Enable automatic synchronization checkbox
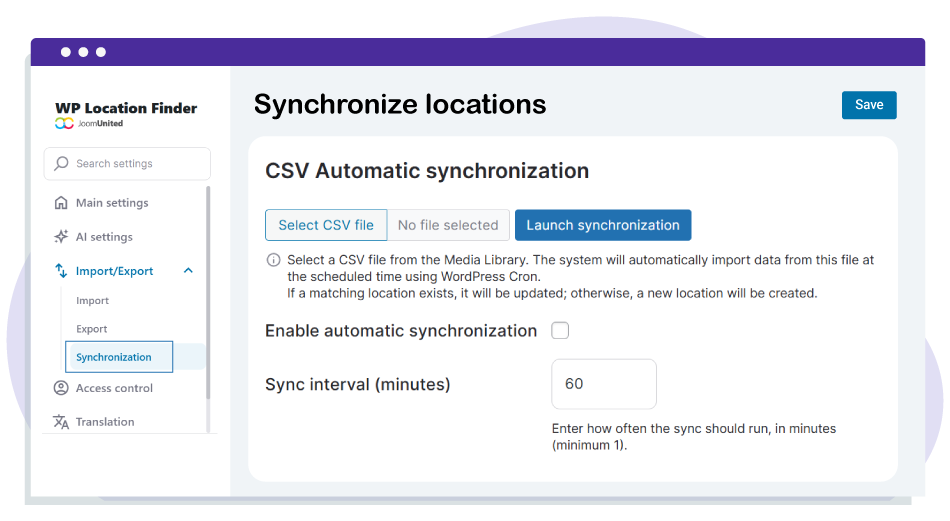Screen dimensions: 950x521 click(560, 331)
